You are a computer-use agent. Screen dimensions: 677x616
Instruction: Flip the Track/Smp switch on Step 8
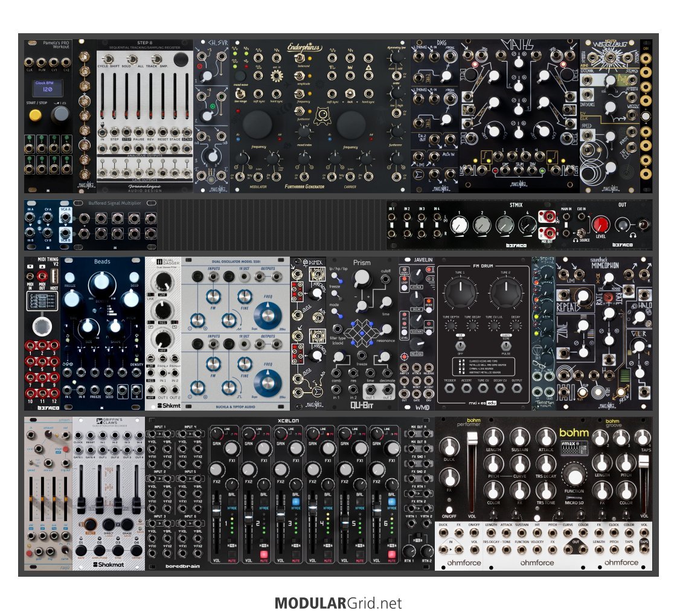click(156, 60)
